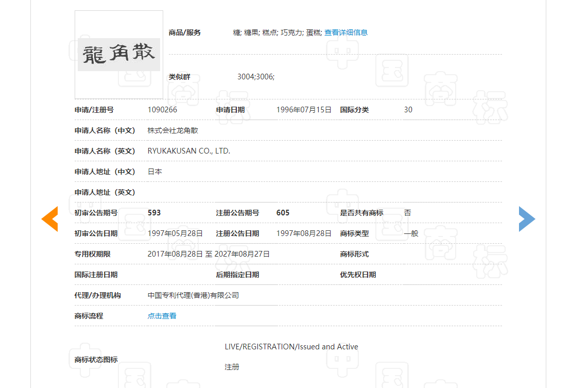Viewport: 588px width, 388px height.
Task: Select preliminary announcement issue 593
Action: point(154,213)
